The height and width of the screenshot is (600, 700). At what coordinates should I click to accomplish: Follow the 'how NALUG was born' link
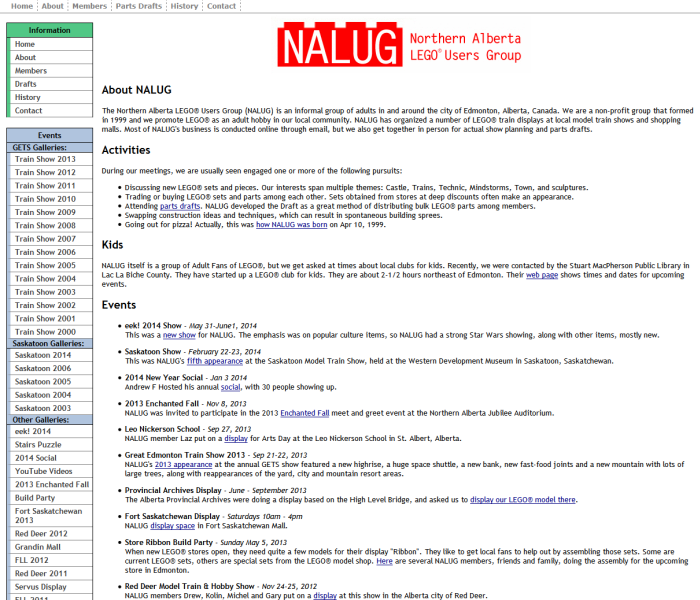click(292, 225)
